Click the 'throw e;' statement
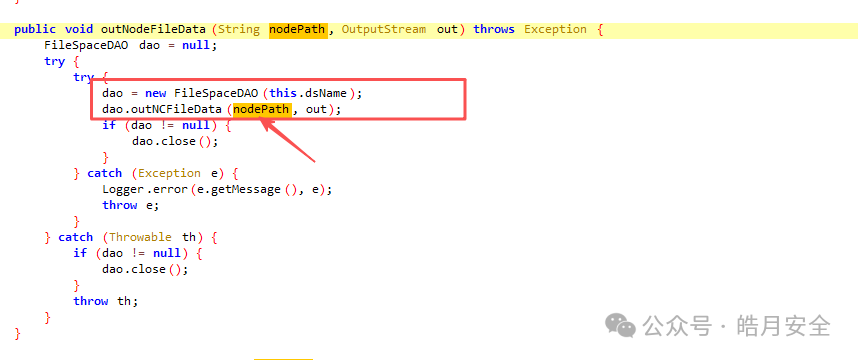Screen dimensions: 858x360 coord(130,205)
